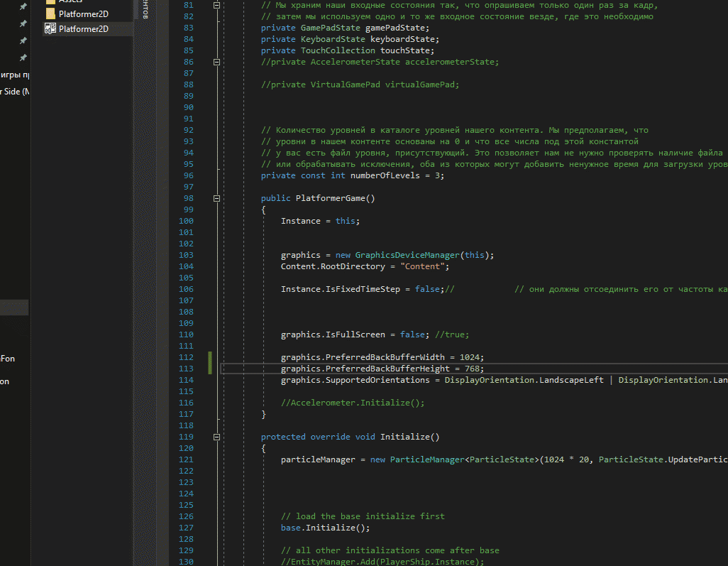This screenshot has height=566, width=728.
Task: Collapse the commented region at line 86
Action: (x=216, y=62)
